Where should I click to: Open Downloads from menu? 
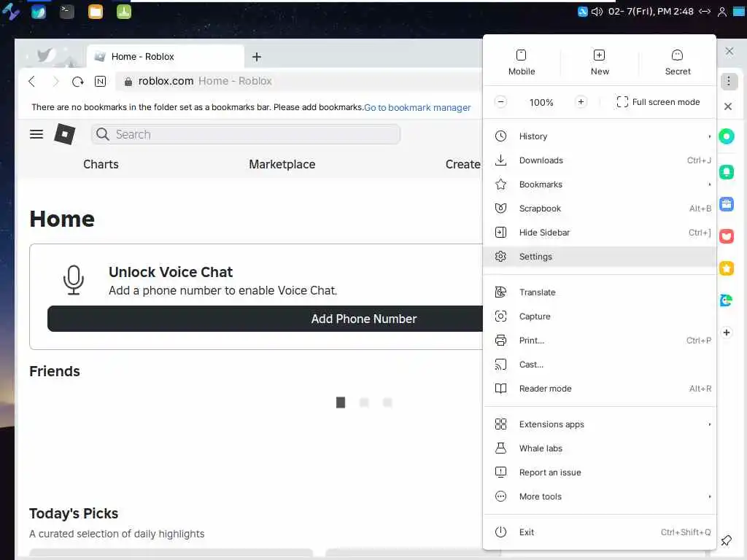pos(600,160)
